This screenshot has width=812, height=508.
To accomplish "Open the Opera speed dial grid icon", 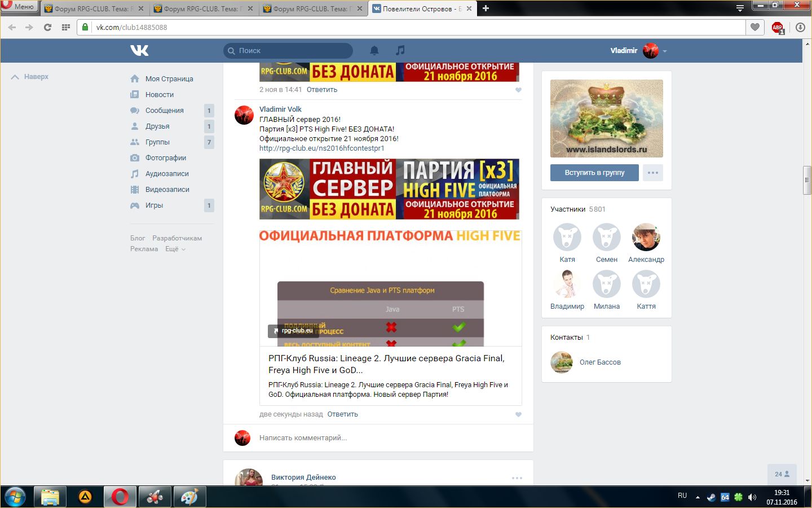I will (x=65, y=27).
